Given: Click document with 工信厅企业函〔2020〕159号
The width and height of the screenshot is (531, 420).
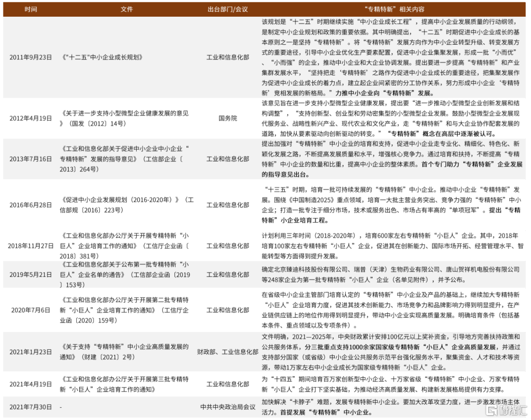Looking at the screenshot, I should (x=124, y=310).
